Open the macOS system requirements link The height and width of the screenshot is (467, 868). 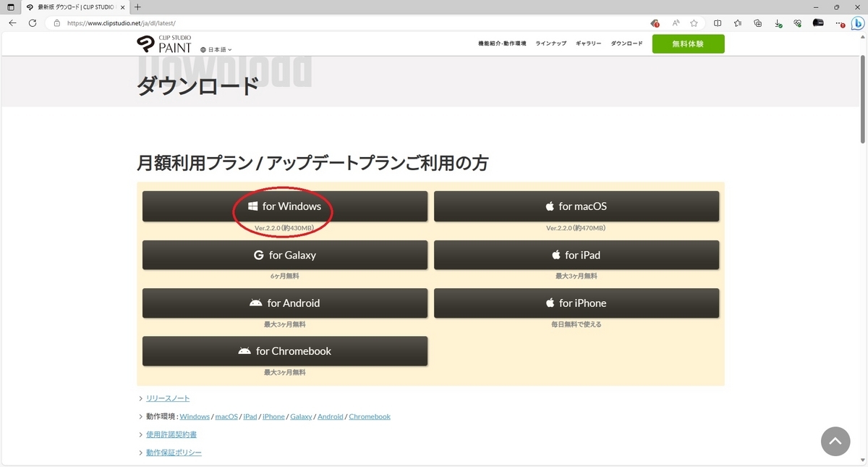click(226, 416)
